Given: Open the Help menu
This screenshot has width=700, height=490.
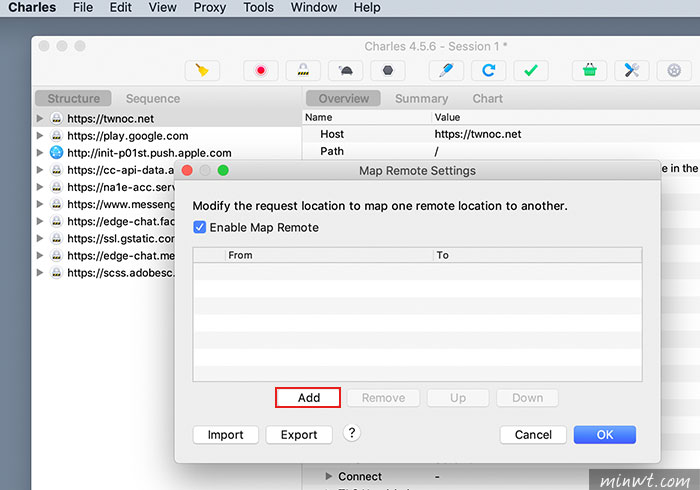Looking at the screenshot, I should 367,8.
